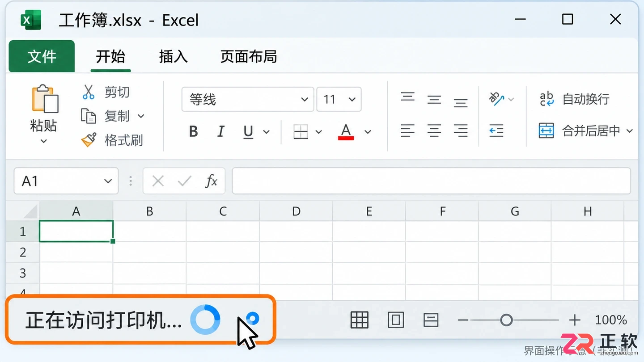Screen dimensions: 644x362
Task: Expand the 合并后居中 dropdown arrow
Action: [629, 131]
